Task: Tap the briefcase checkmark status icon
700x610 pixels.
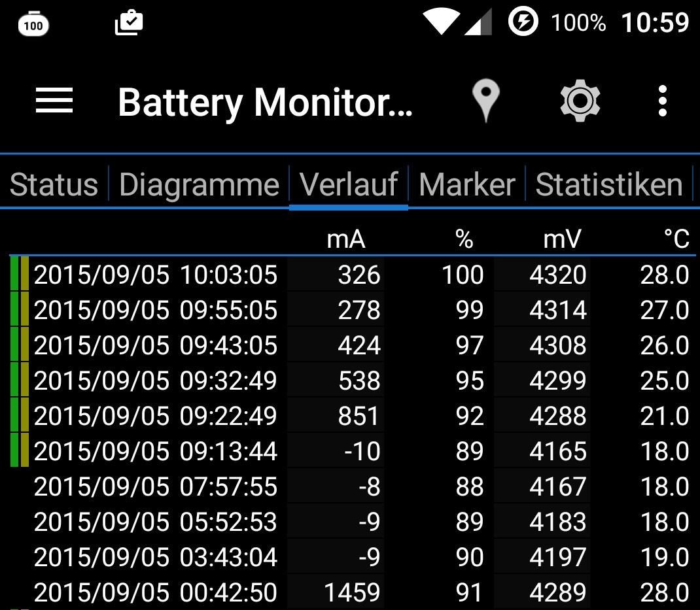Action: pyautogui.click(x=129, y=23)
